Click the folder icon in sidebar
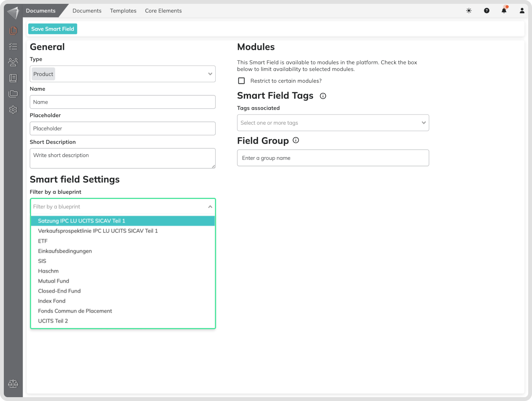The image size is (532, 401). 13,94
